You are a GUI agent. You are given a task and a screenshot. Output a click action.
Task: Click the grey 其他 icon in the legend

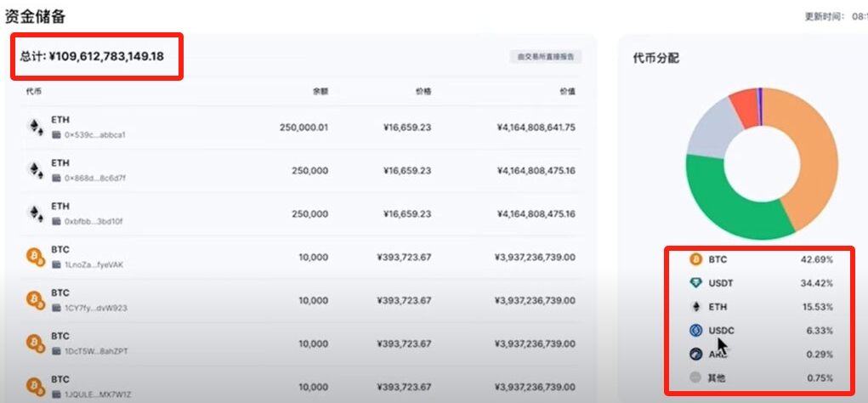coord(695,377)
